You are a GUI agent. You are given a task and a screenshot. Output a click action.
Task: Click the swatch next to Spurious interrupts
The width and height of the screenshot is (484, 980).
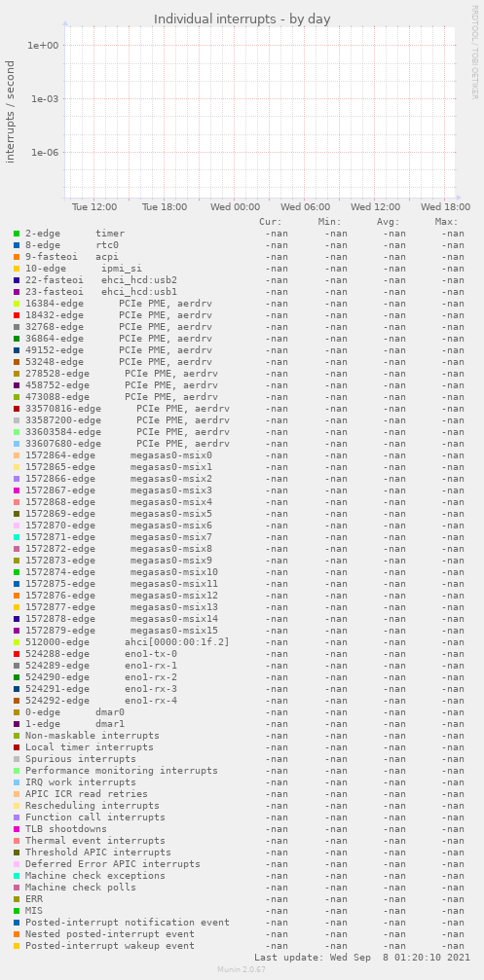point(17,759)
